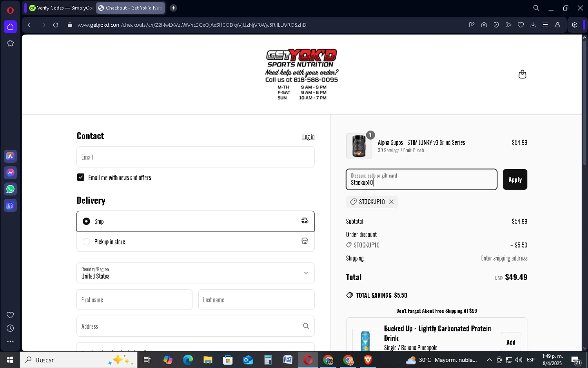Open the cart bag icon
Viewport: 588px width, 368px height.
pyautogui.click(x=522, y=74)
